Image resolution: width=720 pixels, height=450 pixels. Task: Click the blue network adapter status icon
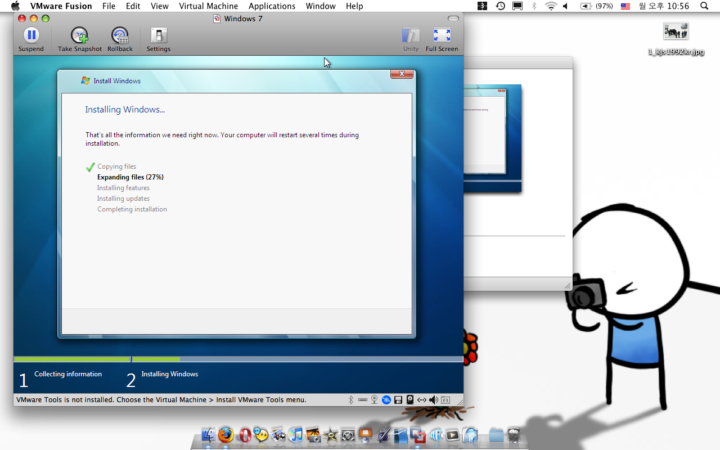386,400
